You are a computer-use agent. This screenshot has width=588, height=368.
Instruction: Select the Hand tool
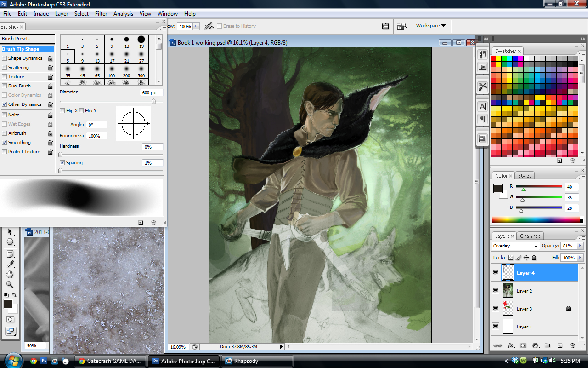tap(10, 274)
